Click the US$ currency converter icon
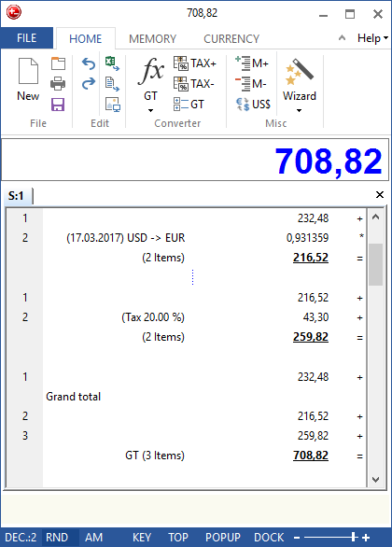The image size is (392, 547). (x=253, y=105)
